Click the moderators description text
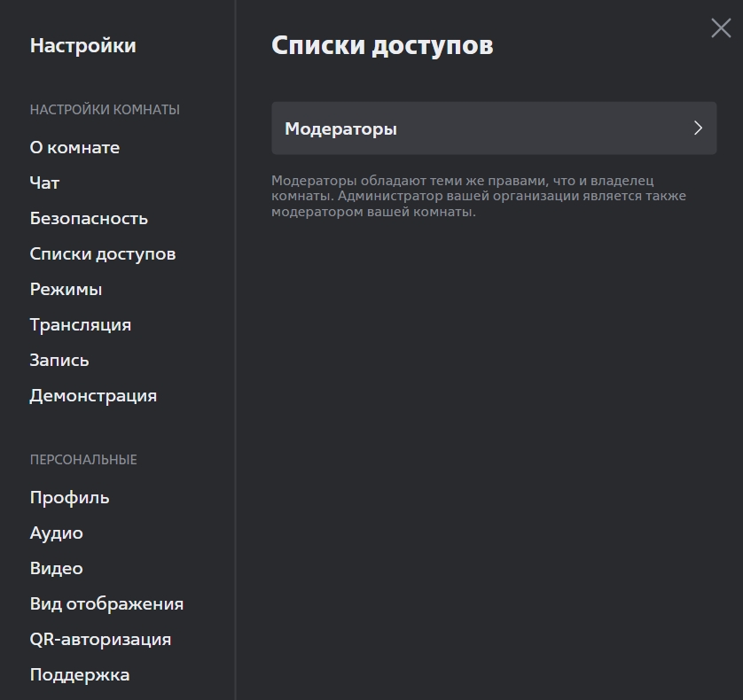 point(479,196)
